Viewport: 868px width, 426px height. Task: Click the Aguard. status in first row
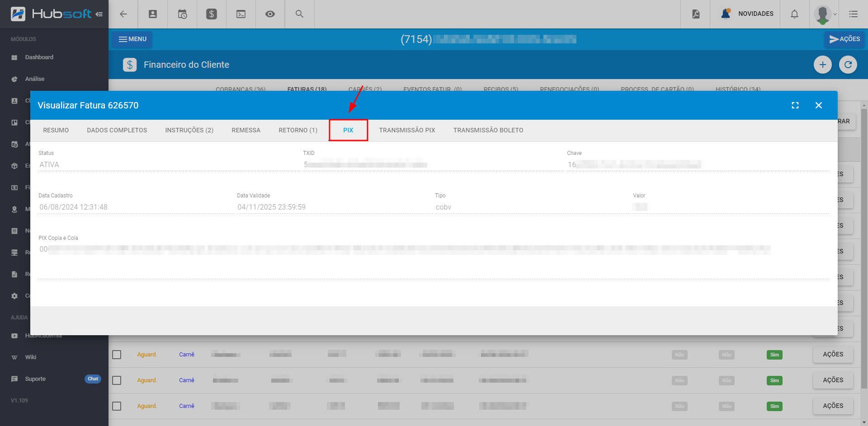(x=147, y=355)
